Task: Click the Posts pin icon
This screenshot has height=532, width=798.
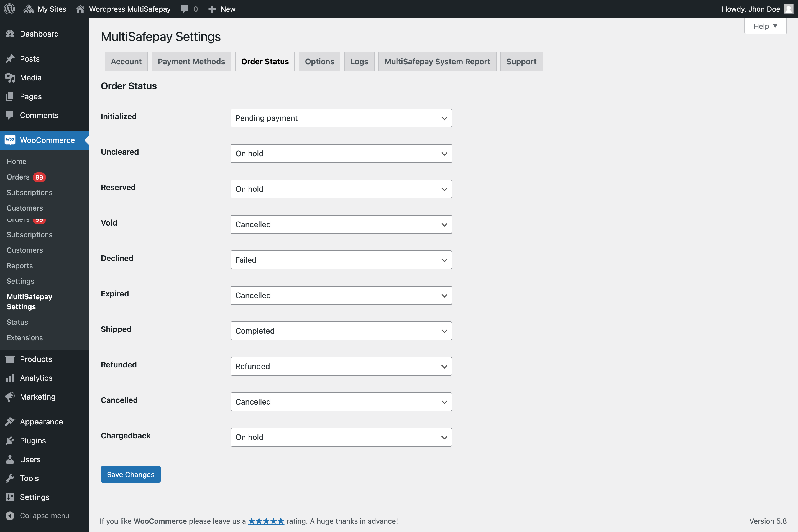Action: (10, 59)
